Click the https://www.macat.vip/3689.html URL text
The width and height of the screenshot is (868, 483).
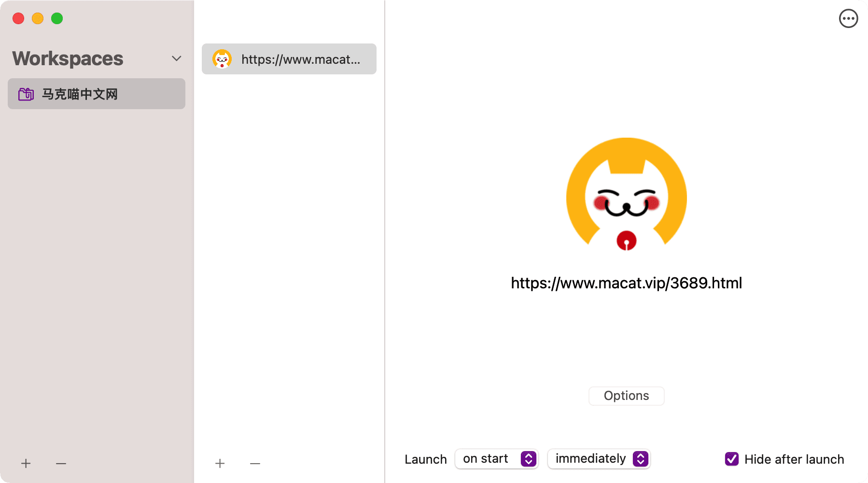tap(626, 283)
